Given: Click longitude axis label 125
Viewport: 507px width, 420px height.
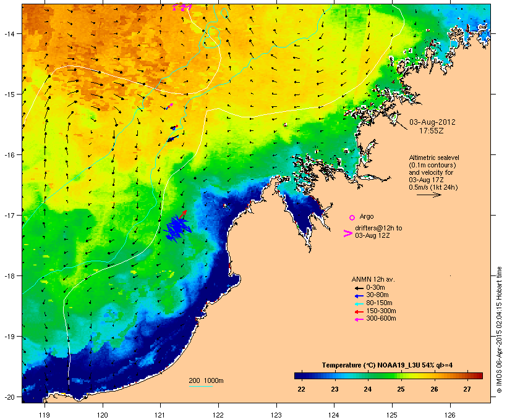Looking at the screenshot, I should coord(392,415).
